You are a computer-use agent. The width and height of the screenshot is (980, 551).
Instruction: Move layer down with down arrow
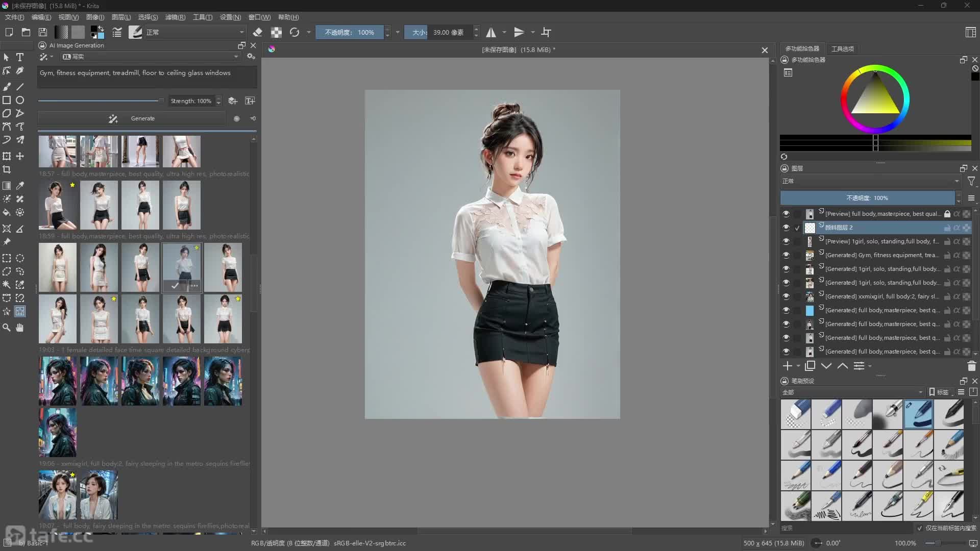(826, 366)
